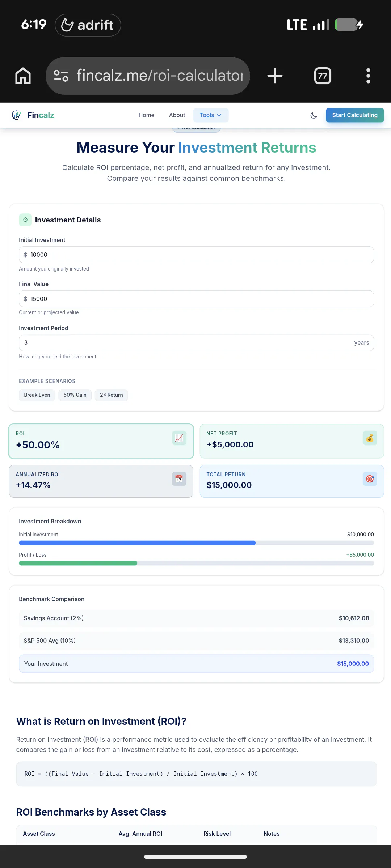Viewport: 391px width, 868px height.
Task: Apply the 50% Gain example scenario
Action: click(x=75, y=395)
